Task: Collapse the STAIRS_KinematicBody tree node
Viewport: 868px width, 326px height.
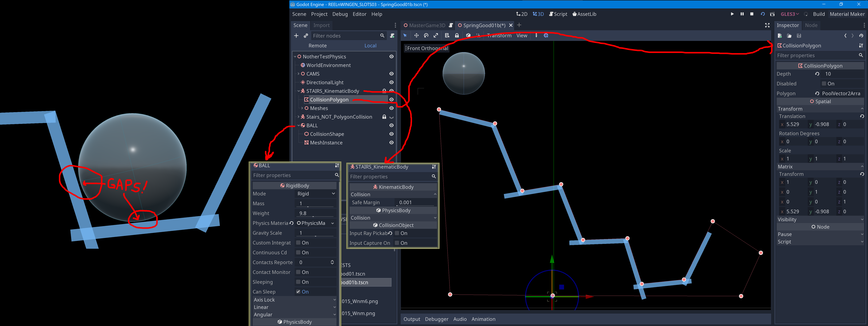Action: (299, 91)
